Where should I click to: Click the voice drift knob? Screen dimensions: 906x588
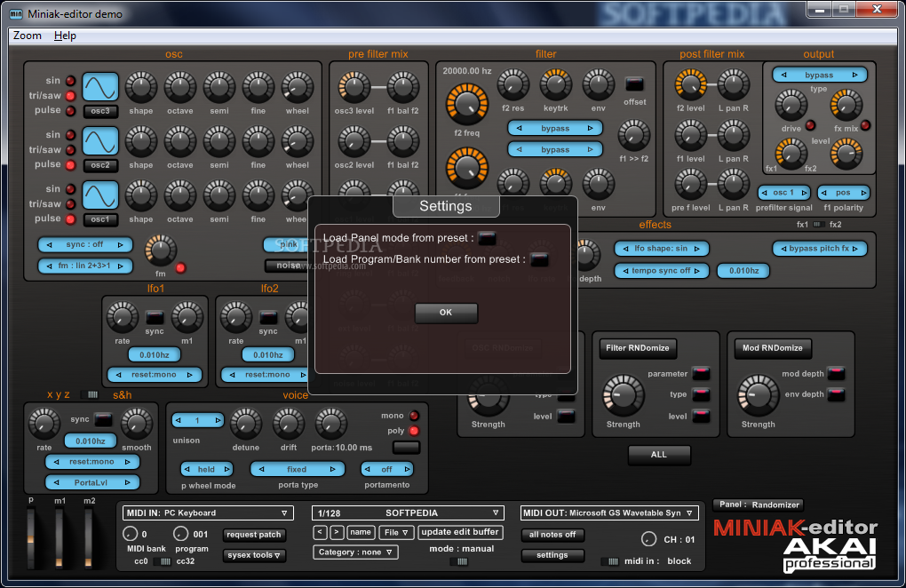(289, 424)
